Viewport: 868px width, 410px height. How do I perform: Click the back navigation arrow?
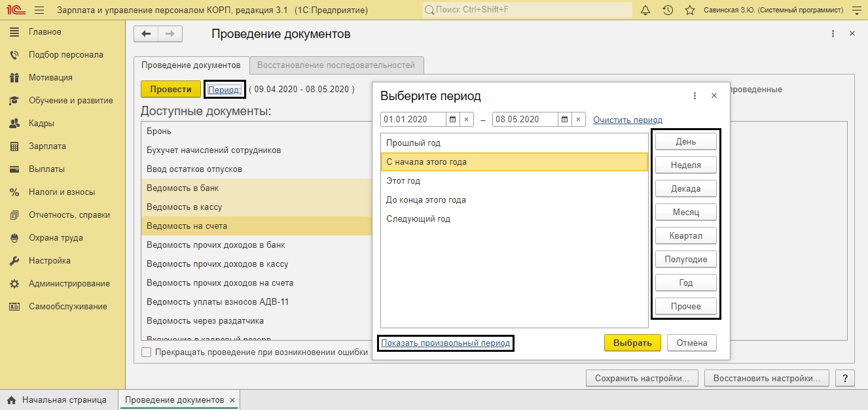point(146,34)
